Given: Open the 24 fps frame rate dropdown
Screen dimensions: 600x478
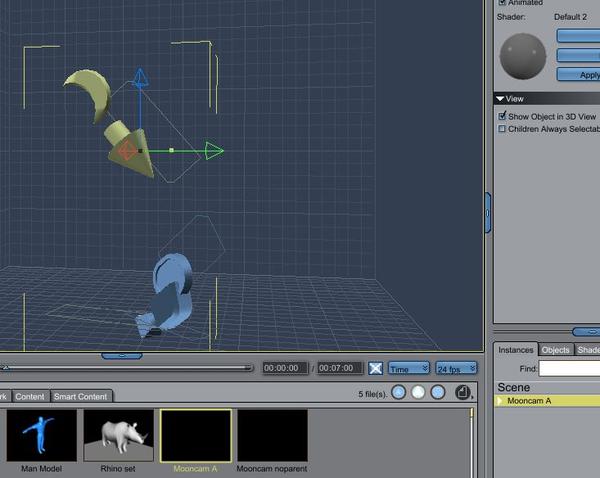Looking at the screenshot, I should (x=456, y=369).
